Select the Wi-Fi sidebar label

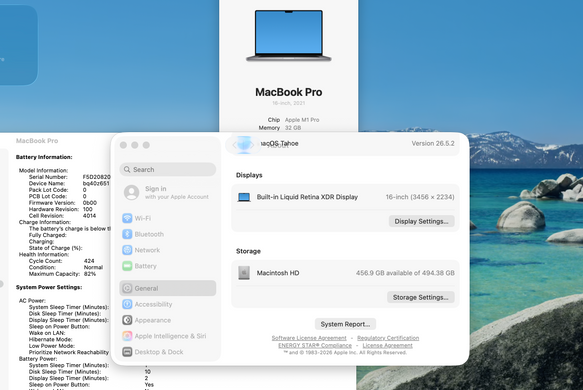[x=142, y=218]
